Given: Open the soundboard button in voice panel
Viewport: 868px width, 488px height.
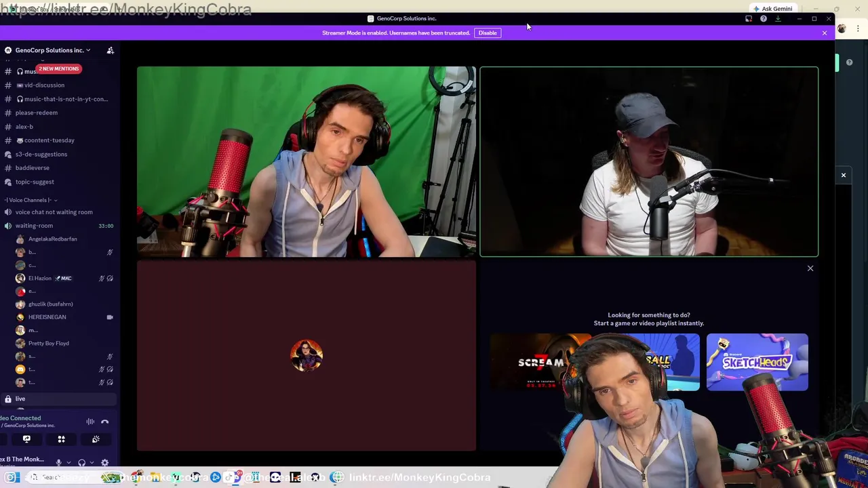Looking at the screenshot, I should (96, 439).
